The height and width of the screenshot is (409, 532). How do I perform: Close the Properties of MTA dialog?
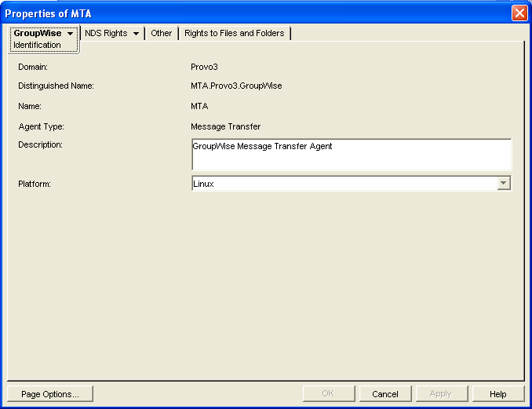click(519, 13)
